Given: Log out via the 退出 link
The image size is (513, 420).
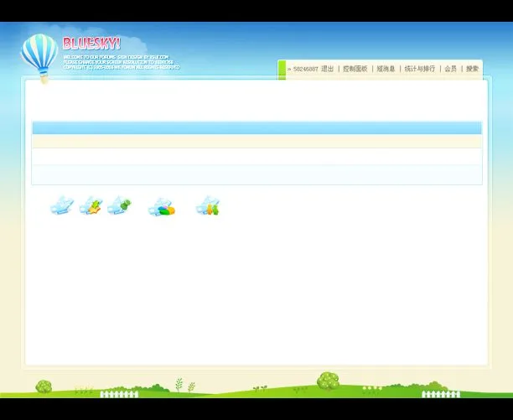Looking at the screenshot, I should [x=327, y=70].
